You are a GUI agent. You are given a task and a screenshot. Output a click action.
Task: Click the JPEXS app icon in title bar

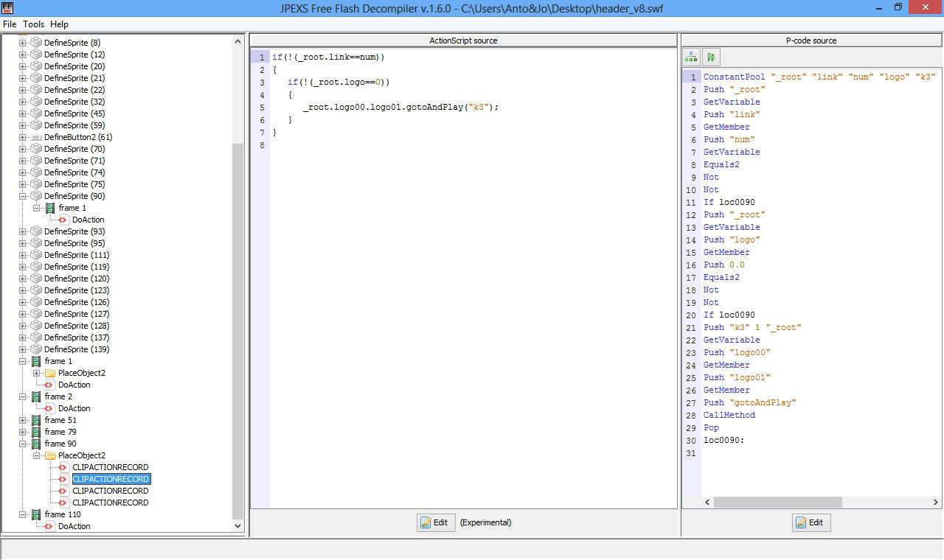point(7,7)
